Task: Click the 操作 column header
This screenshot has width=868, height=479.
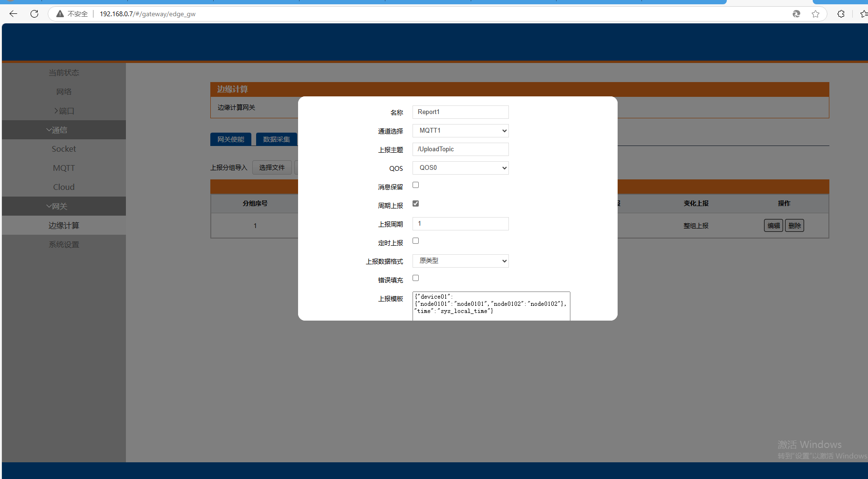Action: [x=784, y=203]
